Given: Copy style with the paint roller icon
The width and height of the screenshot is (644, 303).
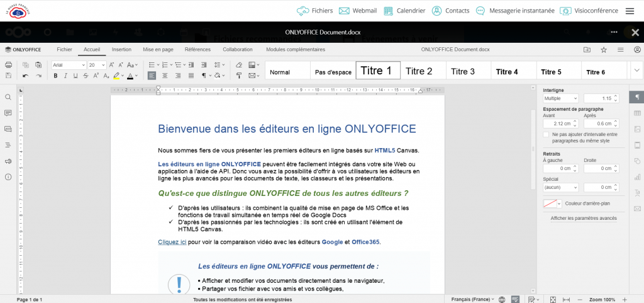Looking at the screenshot, I should [x=239, y=76].
